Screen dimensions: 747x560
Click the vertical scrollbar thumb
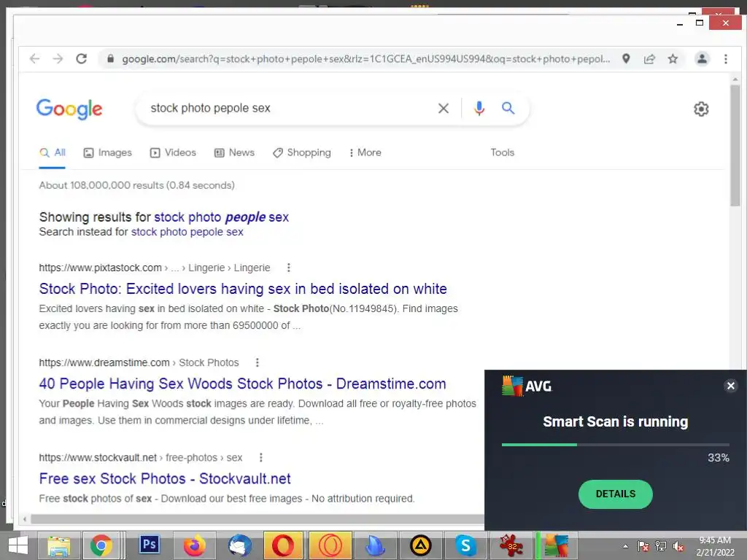click(x=735, y=145)
